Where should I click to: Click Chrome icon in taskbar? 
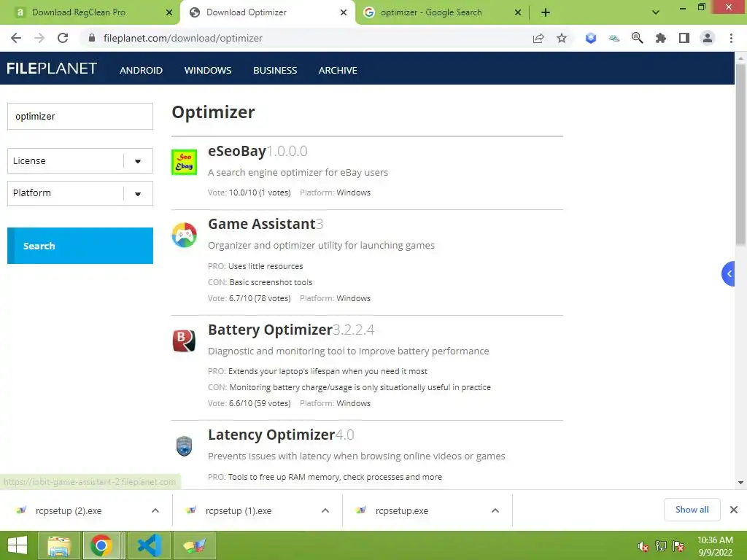101,545
